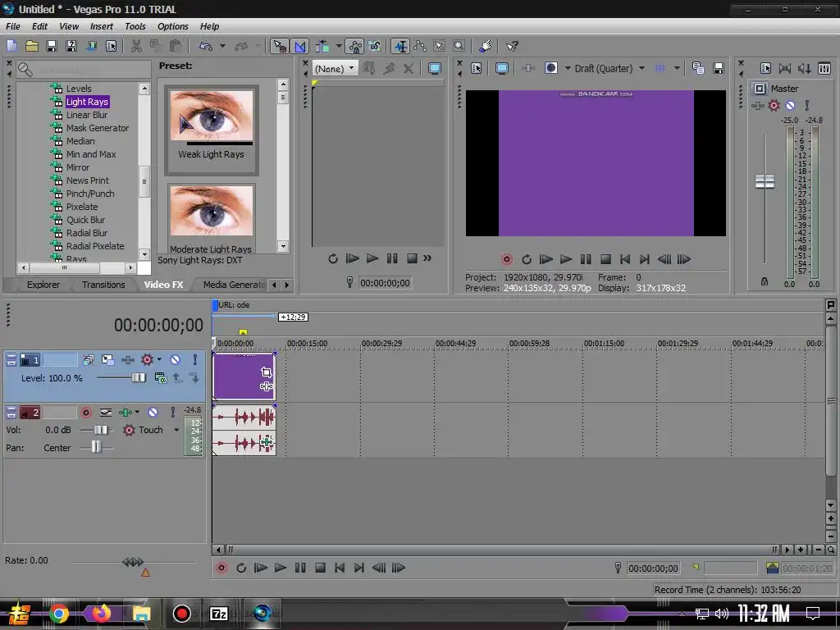Switch to the Explorer tab
This screenshot has height=630, width=840.
pos(43,285)
